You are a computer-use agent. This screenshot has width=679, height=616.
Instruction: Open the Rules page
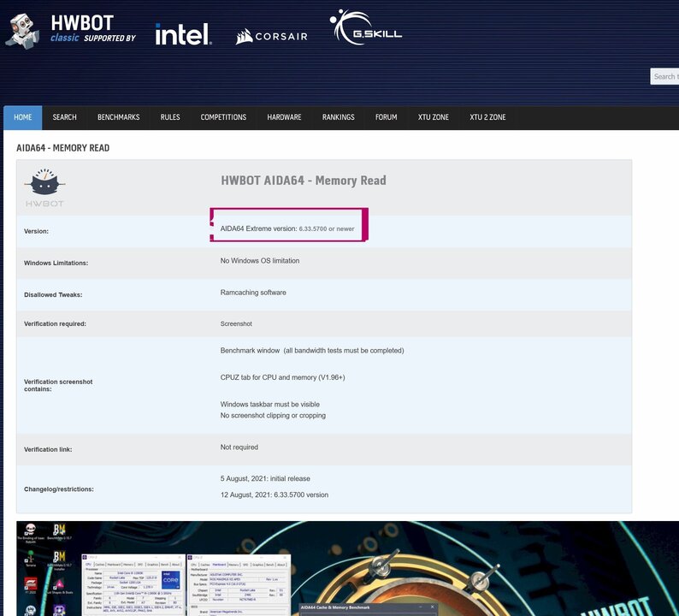click(x=170, y=117)
